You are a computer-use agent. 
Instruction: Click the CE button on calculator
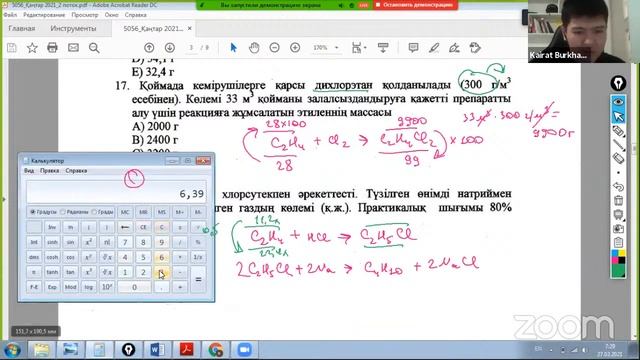(143, 227)
